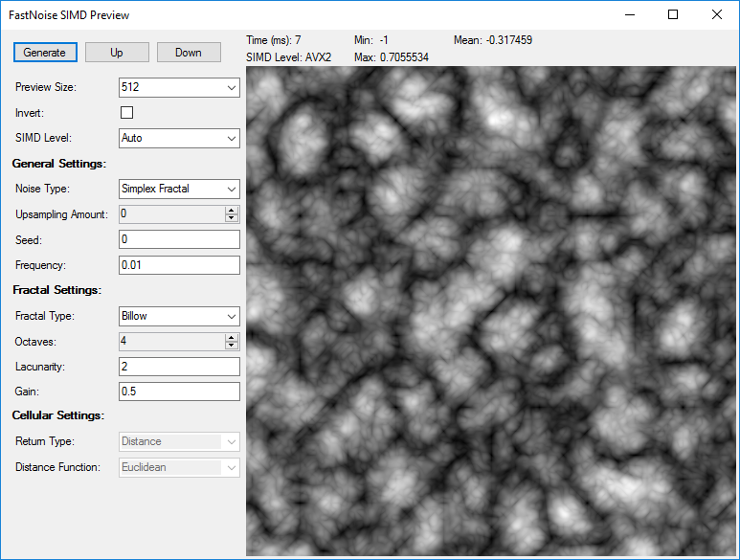
Task: Click the Octaves value field
Action: point(172,342)
